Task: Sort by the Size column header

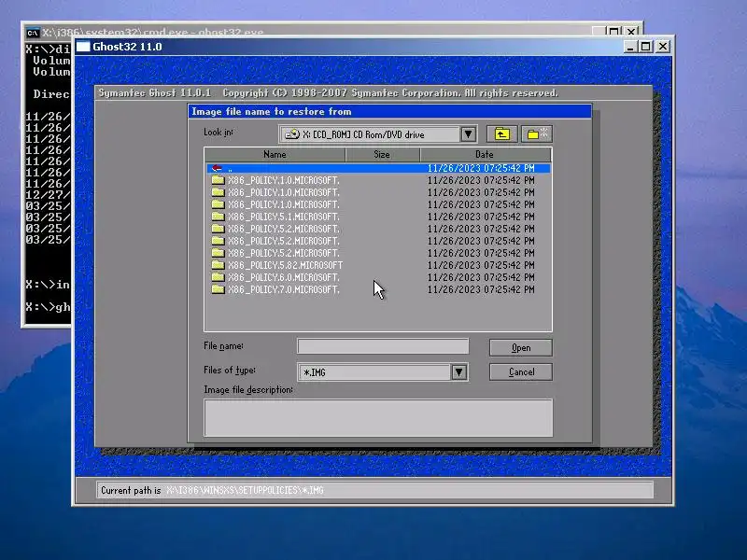Action: (x=382, y=154)
